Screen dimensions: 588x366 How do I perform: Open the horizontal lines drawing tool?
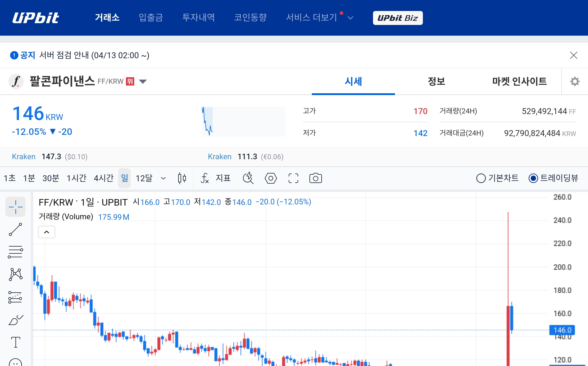tap(15, 252)
